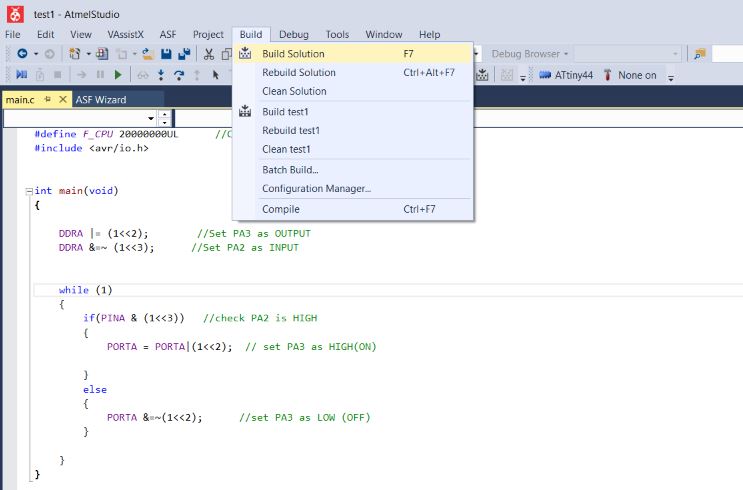Choose Build test1 menu entry
This screenshot has width=743, height=490.
click(353, 112)
